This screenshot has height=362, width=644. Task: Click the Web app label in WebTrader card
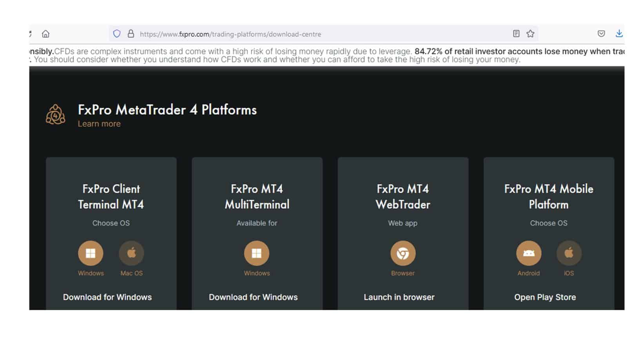coord(403,223)
